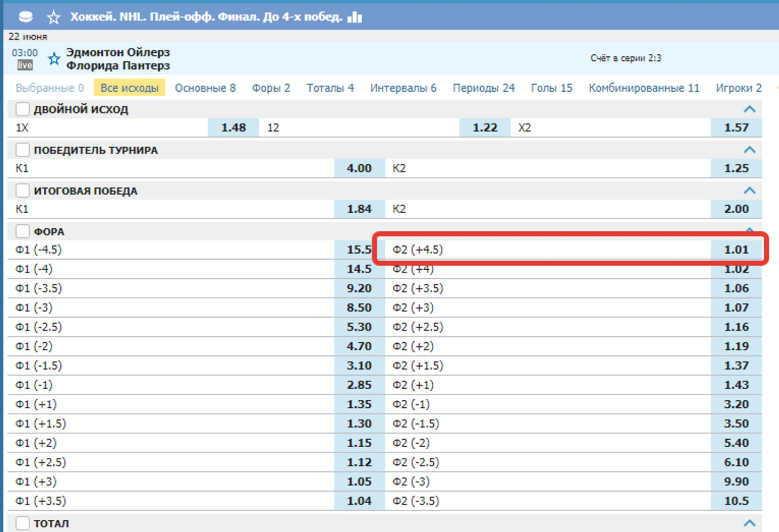Screen dimensions: 779x532
Task: Select Ф2 (+4.5) odds 1.01
Action: [736, 249]
